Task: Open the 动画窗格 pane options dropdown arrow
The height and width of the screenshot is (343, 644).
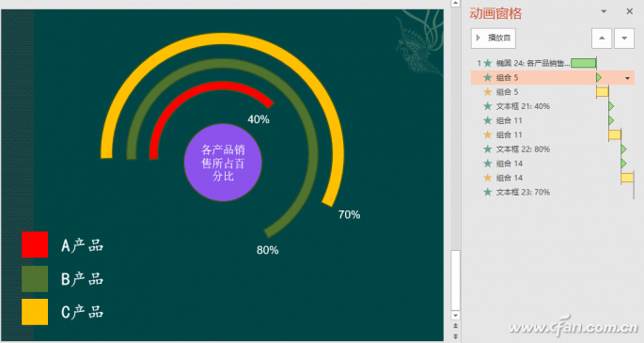Action: click(x=604, y=11)
